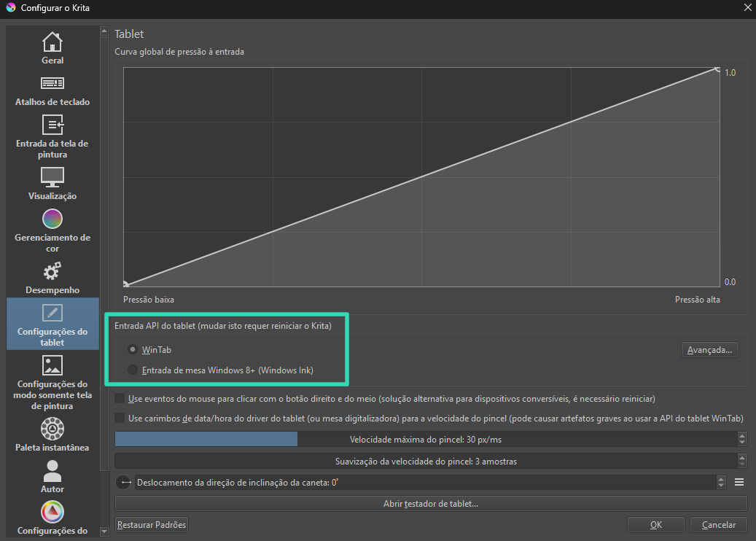Click the 0.0 curve axis value

[730, 282]
